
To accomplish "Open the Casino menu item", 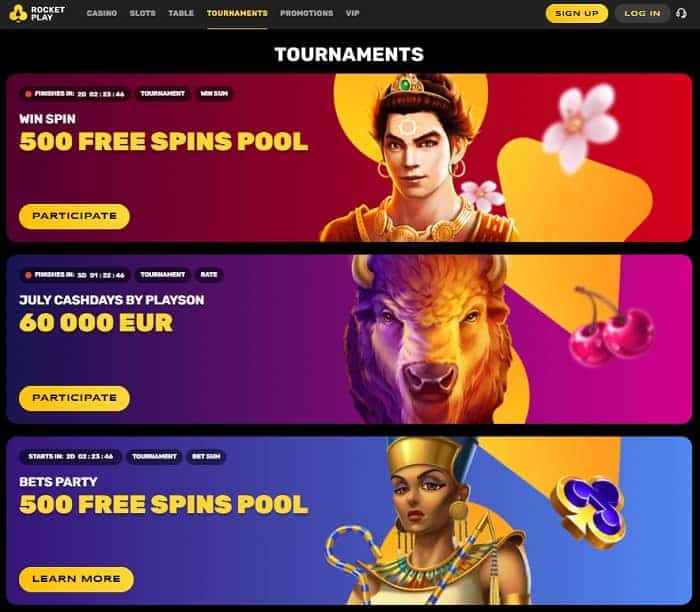I will (x=102, y=13).
